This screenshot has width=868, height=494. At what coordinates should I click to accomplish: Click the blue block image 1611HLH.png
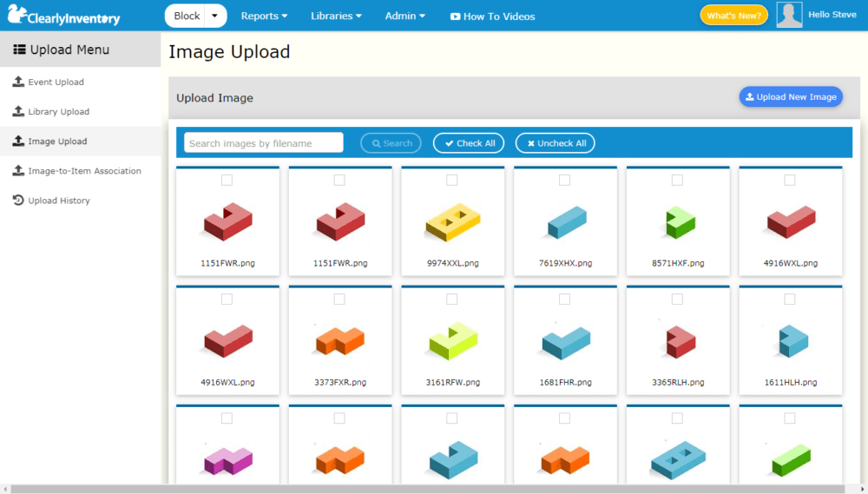point(793,341)
